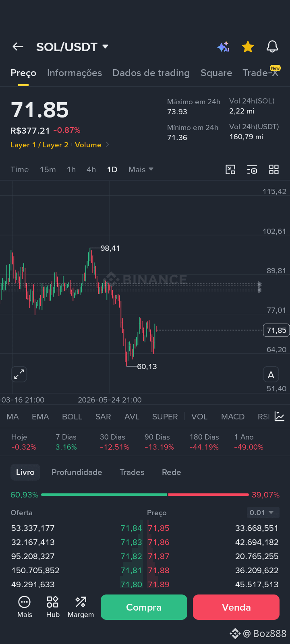Tap the 60,13 low marker on chart

pyautogui.click(x=147, y=366)
